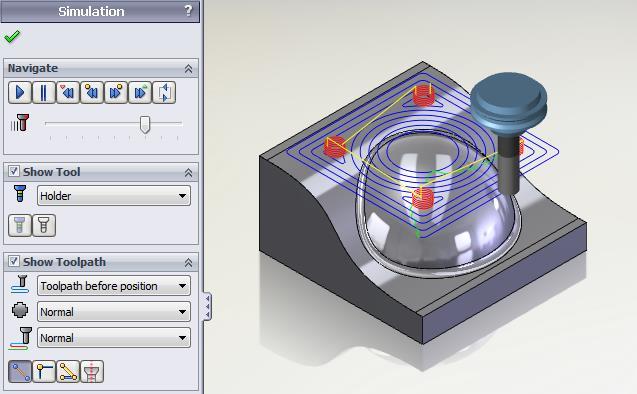Toggle the yellow rapid links display button
The height and width of the screenshot is (394, 637).
click(68, 371)
